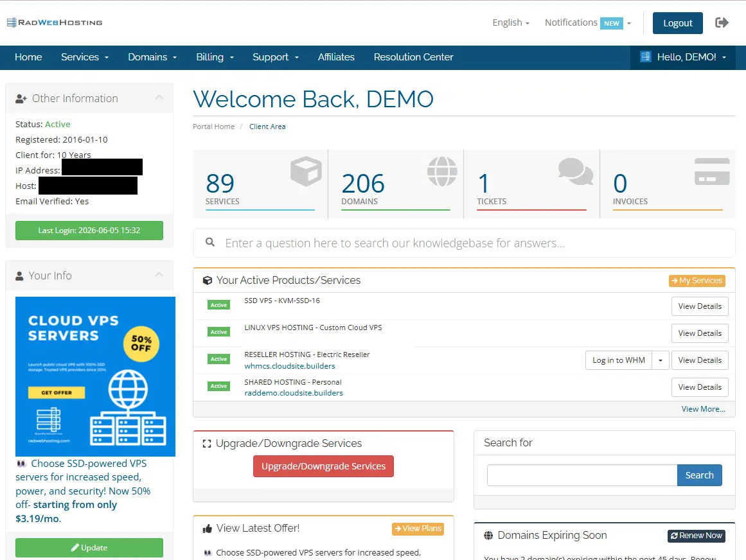Open the Log in to WHM dropdown arrow
Viewport: 746px width, 560px height.
coord(661,360)
